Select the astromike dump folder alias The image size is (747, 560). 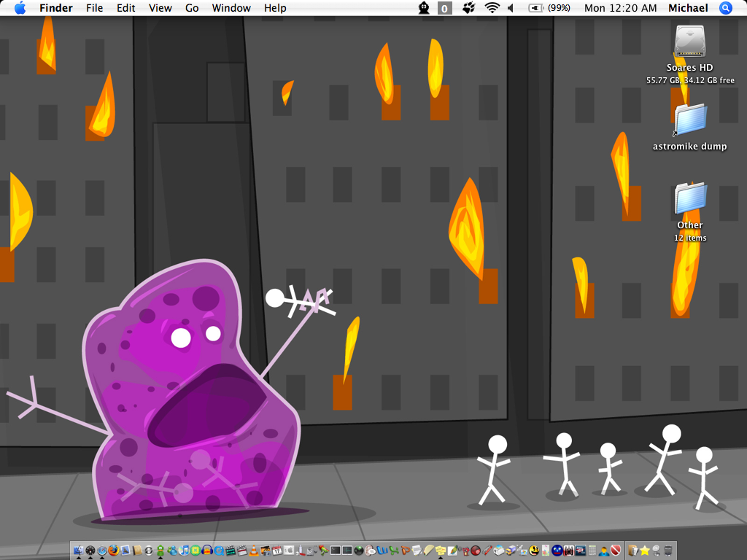(x=690, y=120)
